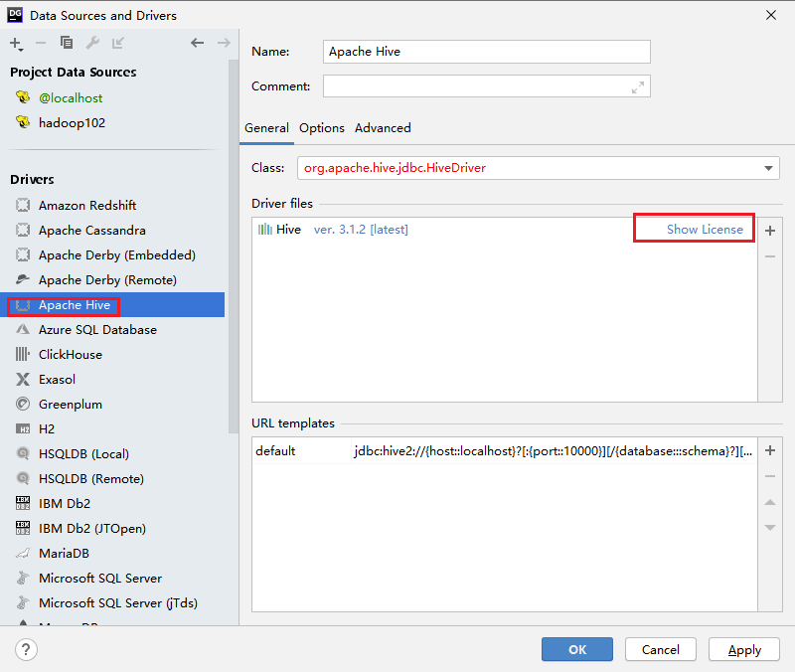795x672 pixels.
Task: Click the driver list vertical scrollbar
Action: click(x=234, y=247)
